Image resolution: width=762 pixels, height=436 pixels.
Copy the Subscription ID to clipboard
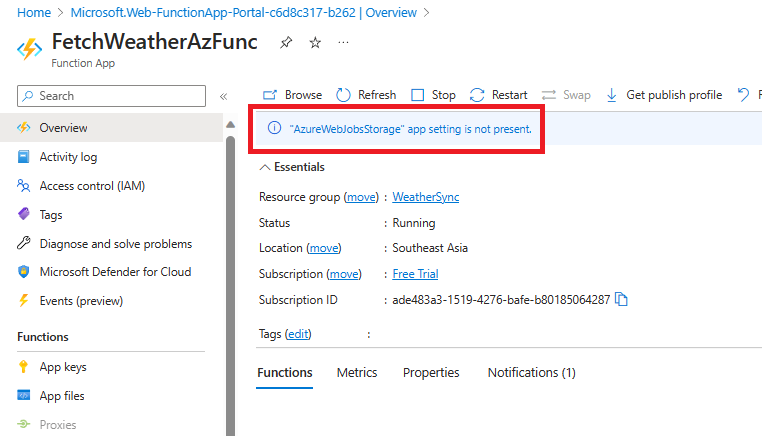pos(622,299)
